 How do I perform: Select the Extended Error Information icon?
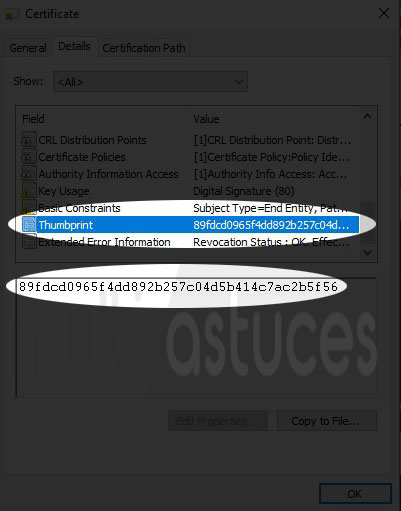pos(29,242)
